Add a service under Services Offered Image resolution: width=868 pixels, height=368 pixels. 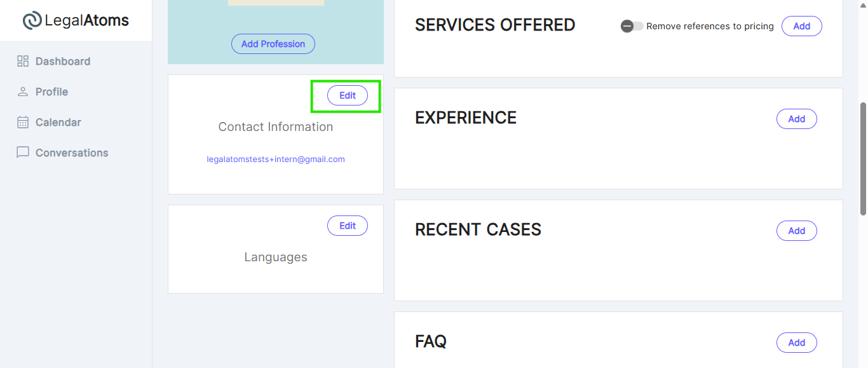pos(802,26)
